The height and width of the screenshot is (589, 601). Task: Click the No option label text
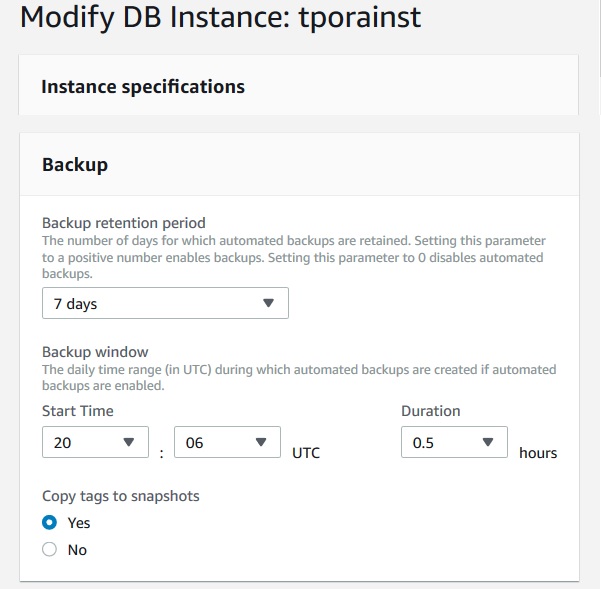pyautogui.click(x=77, y=550)
